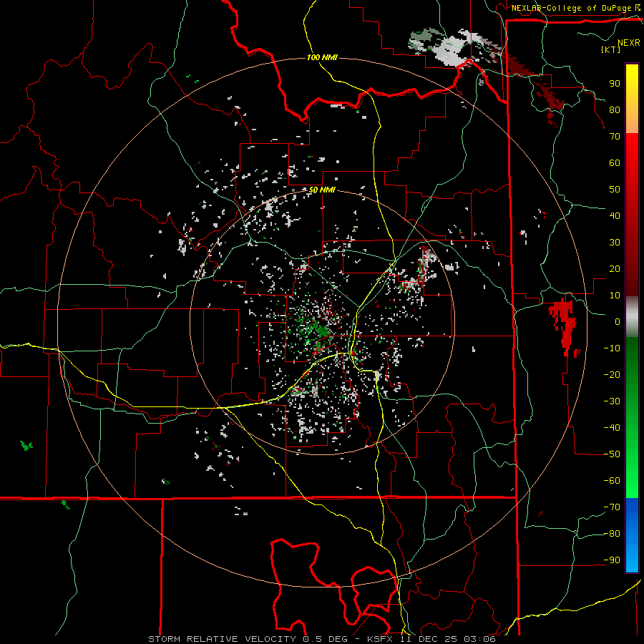Pick the gray zero band of the color bar
The height and width of the screenshot is (644, 644).
pyautogui.click(x=632, y=317)
